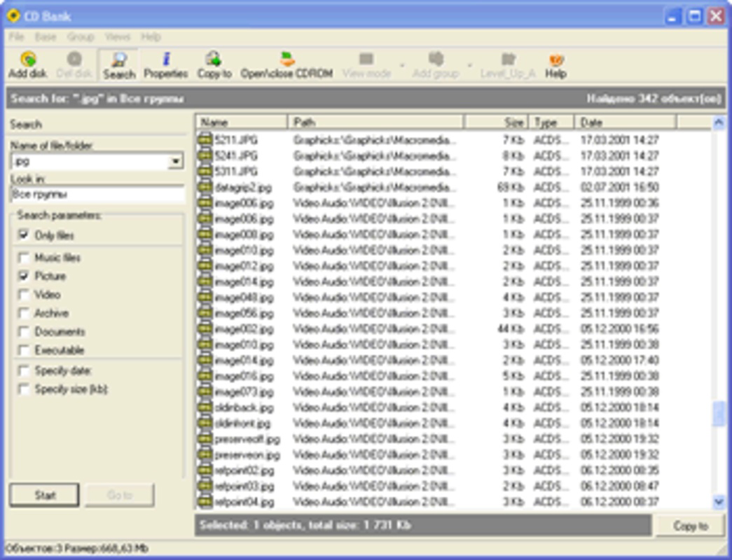Open the Add group dropdown arrow

[x=470, y=64]
